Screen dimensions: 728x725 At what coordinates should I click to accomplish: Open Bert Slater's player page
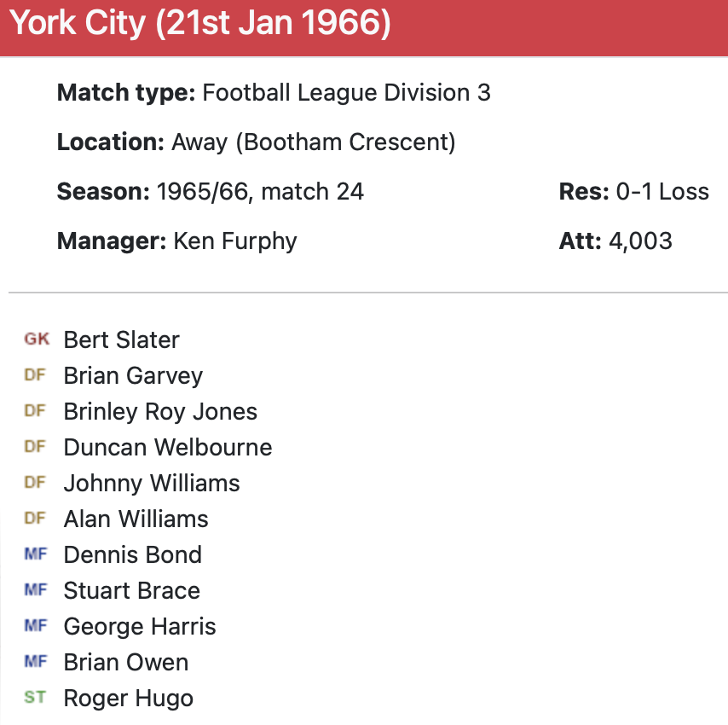(x=121, y=339)
